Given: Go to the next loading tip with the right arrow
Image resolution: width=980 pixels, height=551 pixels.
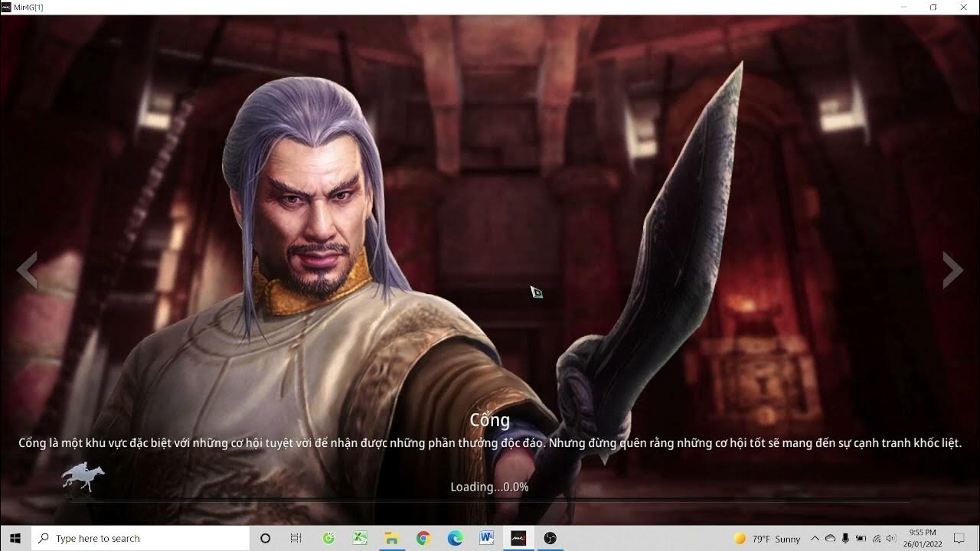Looking at the screenshot, I should click(x=952, y=270).
